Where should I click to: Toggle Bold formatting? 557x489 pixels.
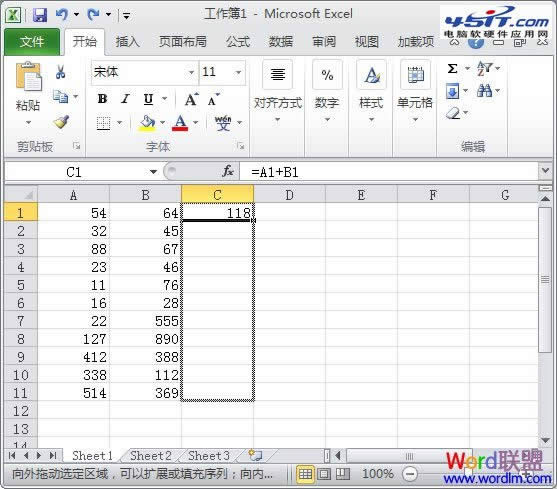[x=102, y=99]
